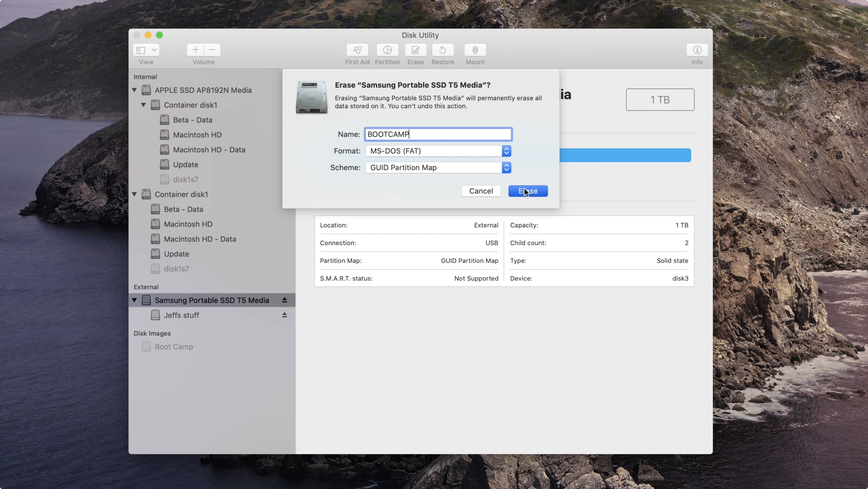
Task: Click the BOOTCAMP name field
Action: [438, 134]
